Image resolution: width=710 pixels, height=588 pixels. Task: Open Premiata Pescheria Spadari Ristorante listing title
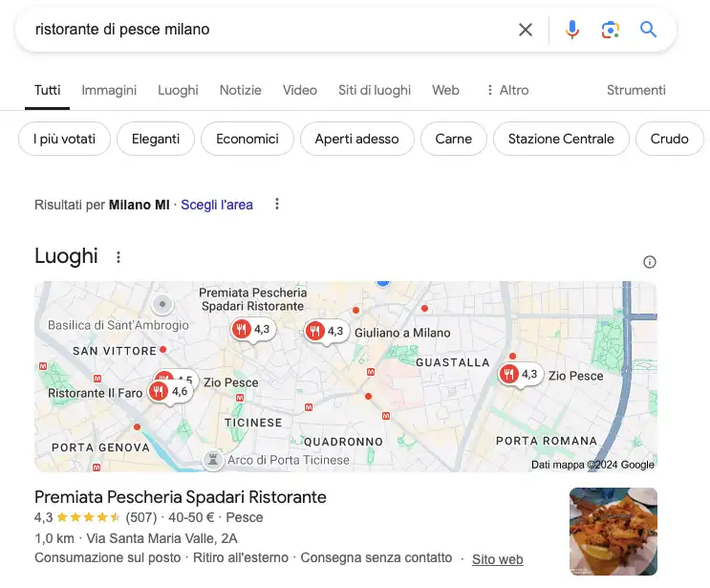tap(181, 497)
